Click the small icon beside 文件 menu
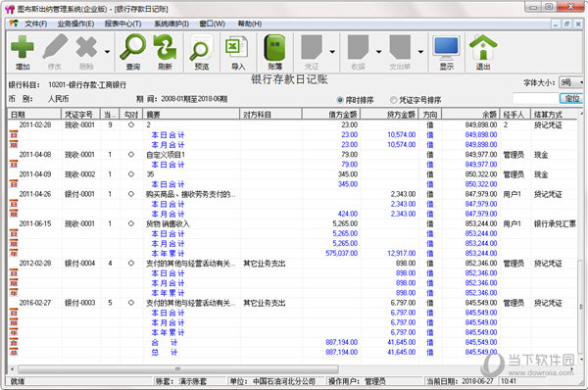 coord(14,24)
